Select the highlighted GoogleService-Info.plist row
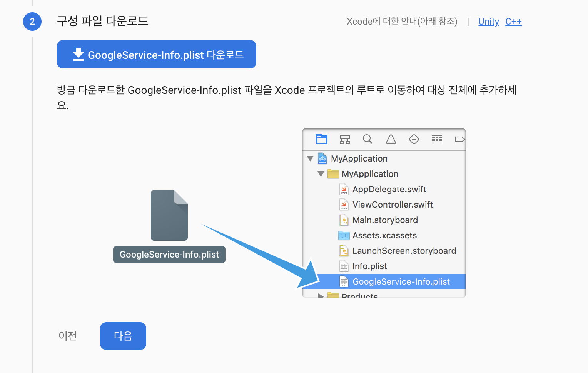588x373 pixels. [384, 281]
